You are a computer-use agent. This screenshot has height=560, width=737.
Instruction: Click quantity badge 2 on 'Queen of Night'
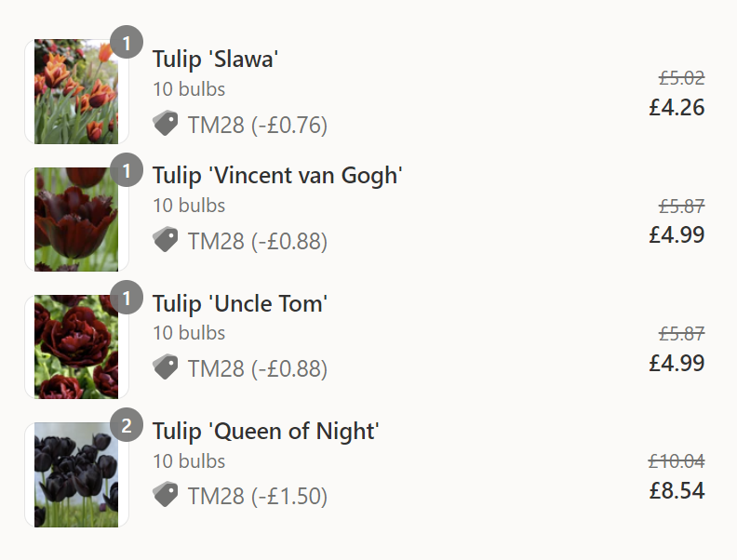click(127, 425)
